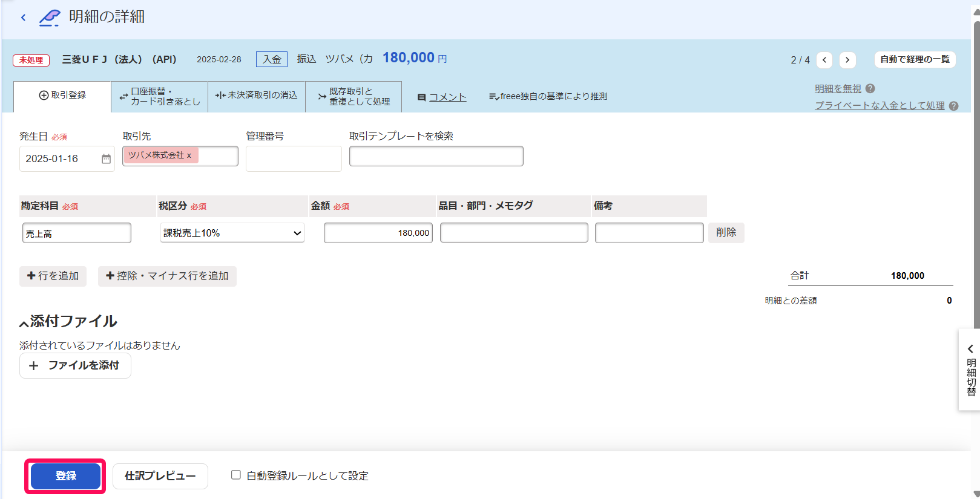Click the 品目・部門・メモタグ input field

click(x=514, y=233)
